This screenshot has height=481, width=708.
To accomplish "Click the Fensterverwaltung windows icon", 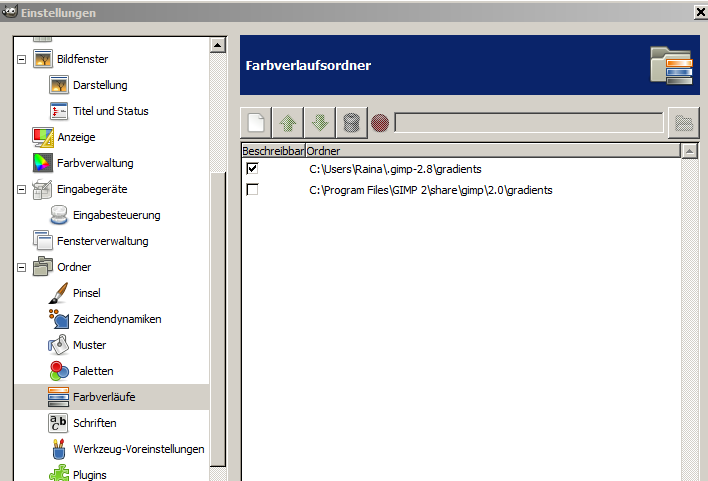I will coord(43,241).
